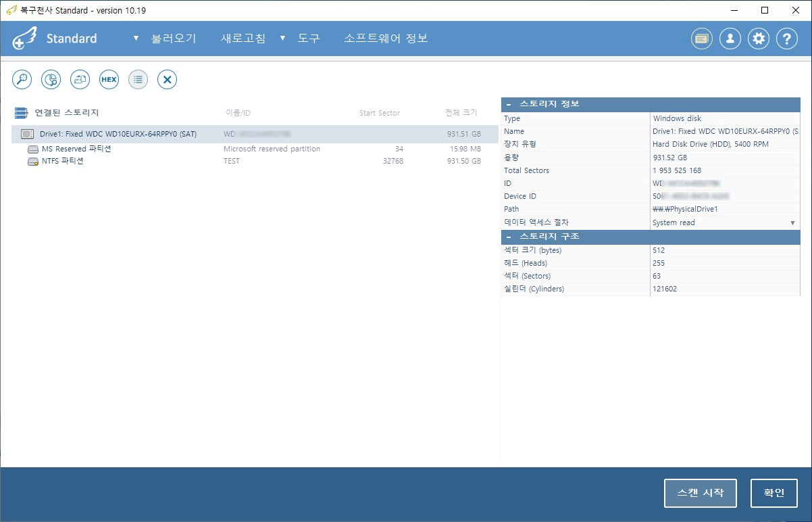The image size is (812, 522).
Task: Open the HEX viewer tool
Action: (109, 79)
